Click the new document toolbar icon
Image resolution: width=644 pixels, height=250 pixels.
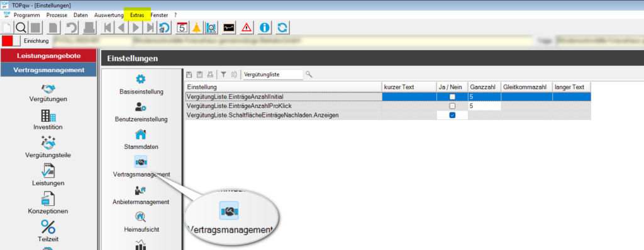coord(7,28)
